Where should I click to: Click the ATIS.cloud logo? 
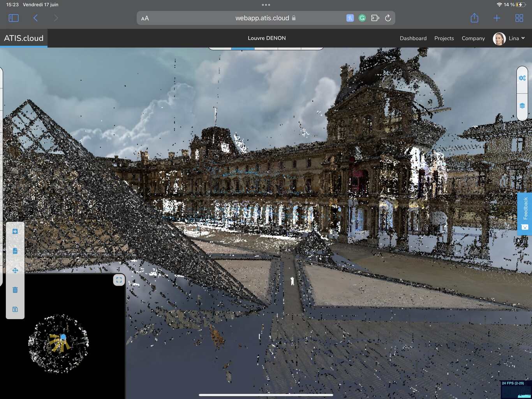23,38
